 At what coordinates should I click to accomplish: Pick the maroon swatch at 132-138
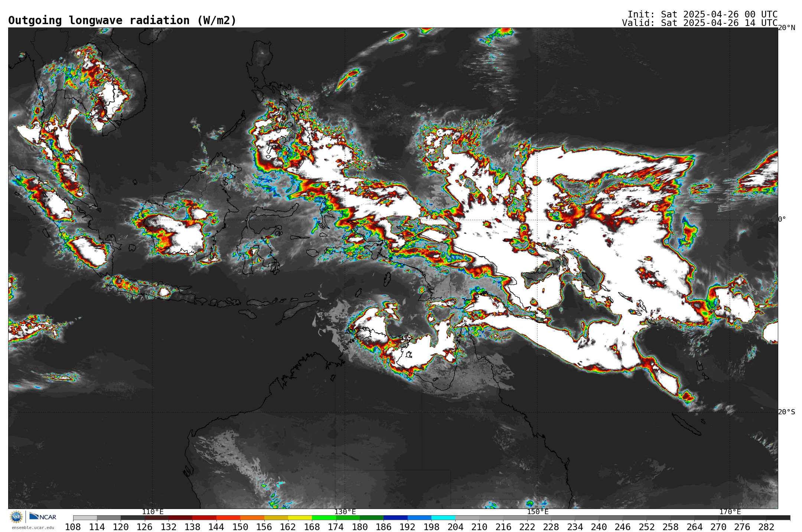coord(180,518)
